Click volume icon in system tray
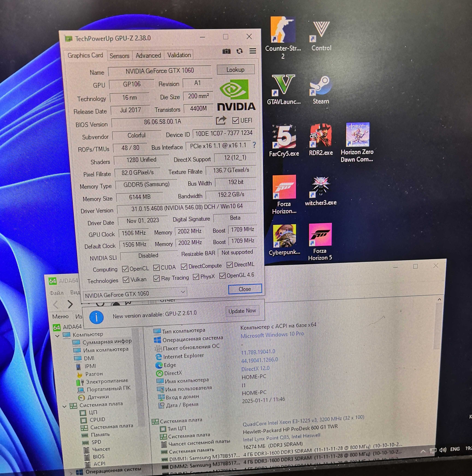This screenshot has width=472, height=476. (x=443, y=450)
